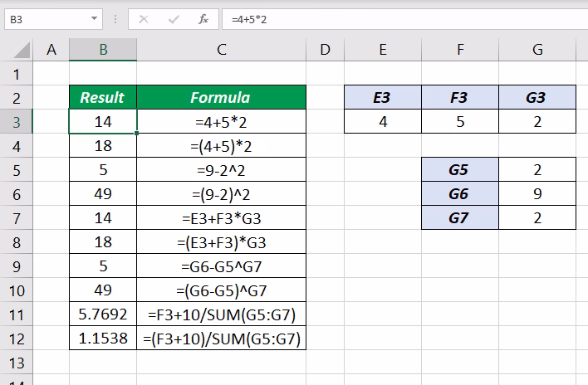The width and height of the screenshot is (588, 385).
Task: Select cell containing 5.7692
Action: coord(103,314)
